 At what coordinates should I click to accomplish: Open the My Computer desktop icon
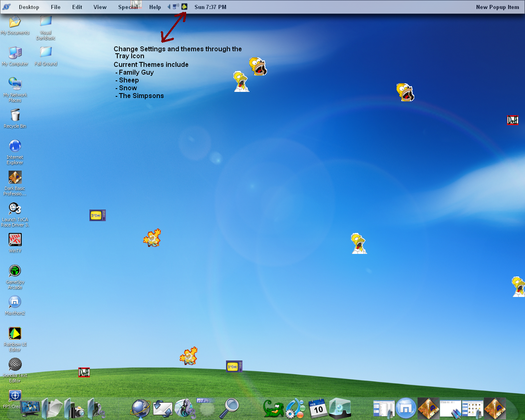[15, 56]
